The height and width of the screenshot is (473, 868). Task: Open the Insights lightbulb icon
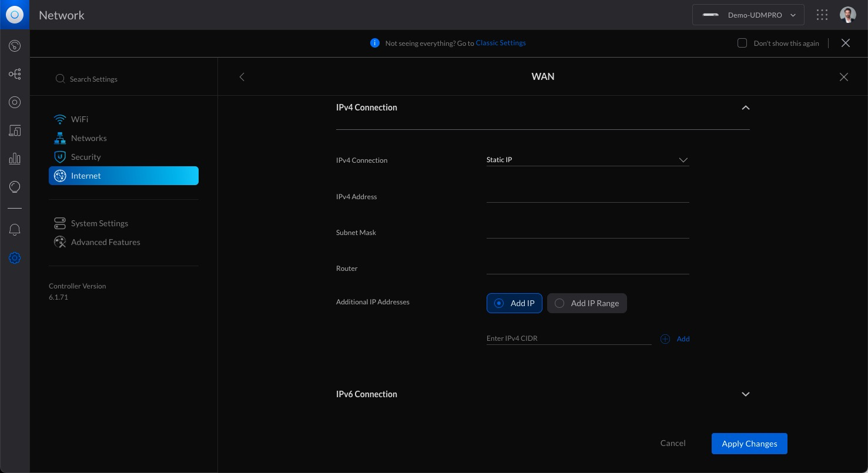click(15, 187)
